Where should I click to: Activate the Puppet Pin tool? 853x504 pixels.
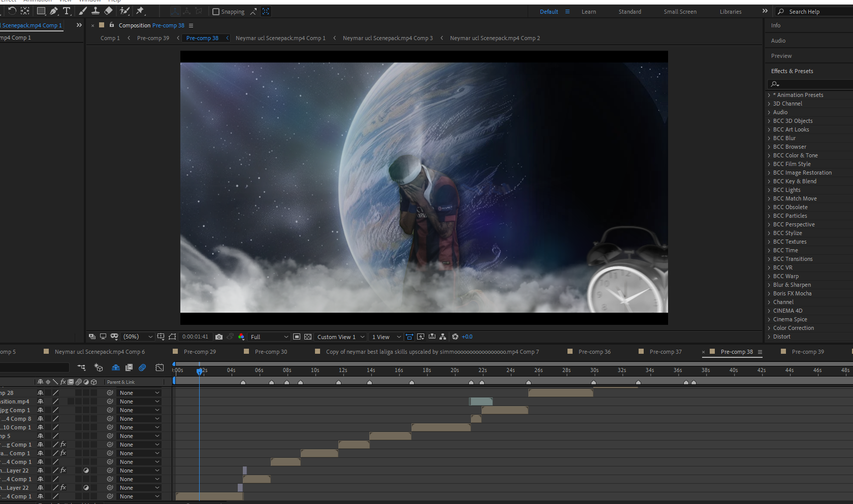point(140,11)
